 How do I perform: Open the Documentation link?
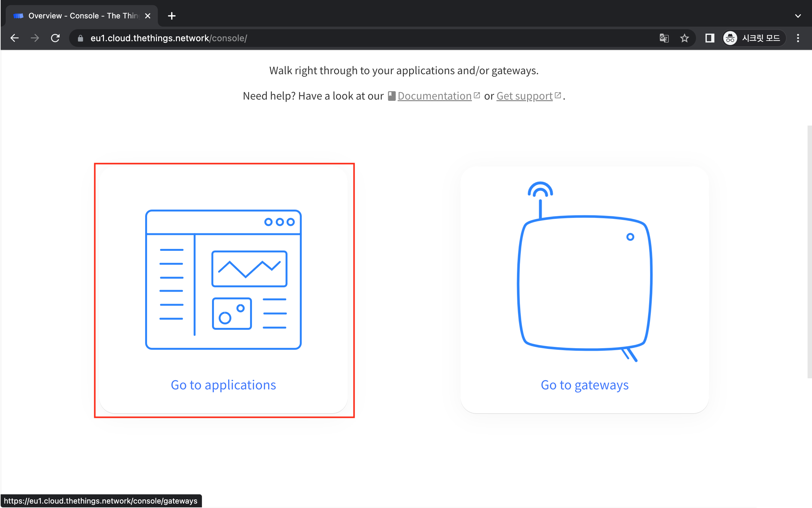(435, 96)
